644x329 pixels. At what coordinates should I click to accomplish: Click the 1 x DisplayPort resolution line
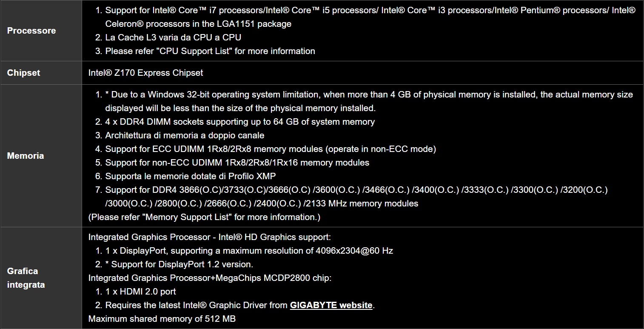coord(249,251)
